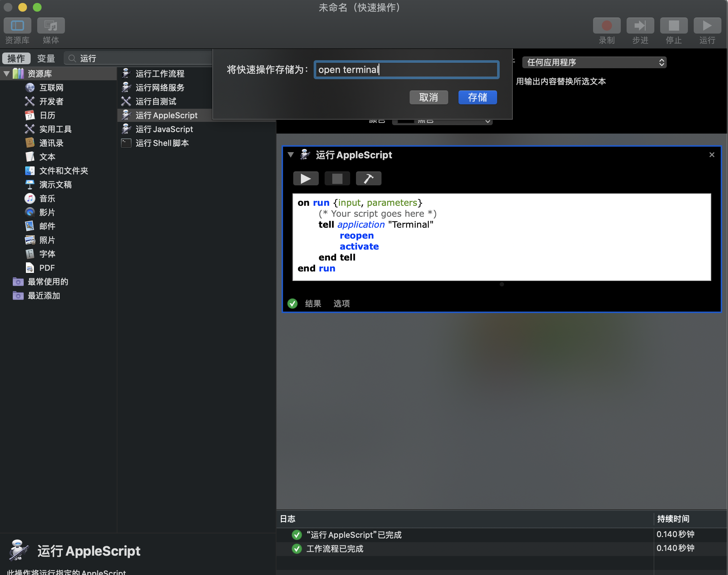
Task: Switch to the 操作 tab
Action: (x=16, y=58)
